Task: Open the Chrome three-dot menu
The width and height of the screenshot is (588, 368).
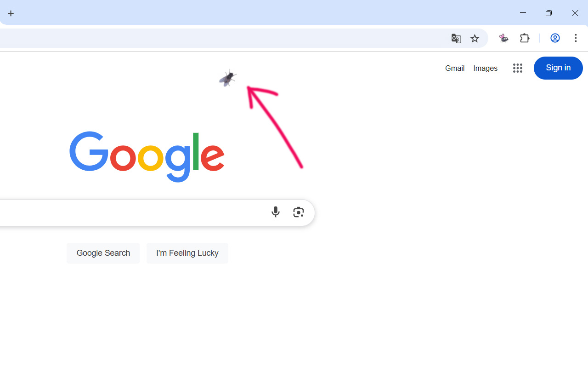Action: 576,38
